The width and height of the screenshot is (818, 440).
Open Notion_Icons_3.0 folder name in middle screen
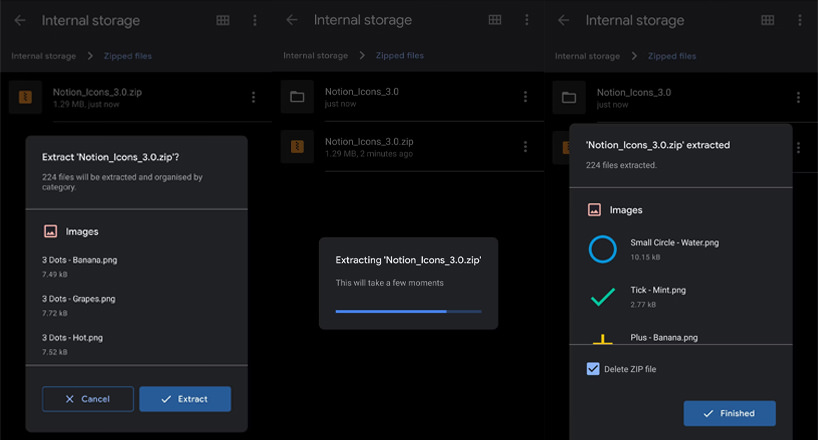(x=362, y=91)
